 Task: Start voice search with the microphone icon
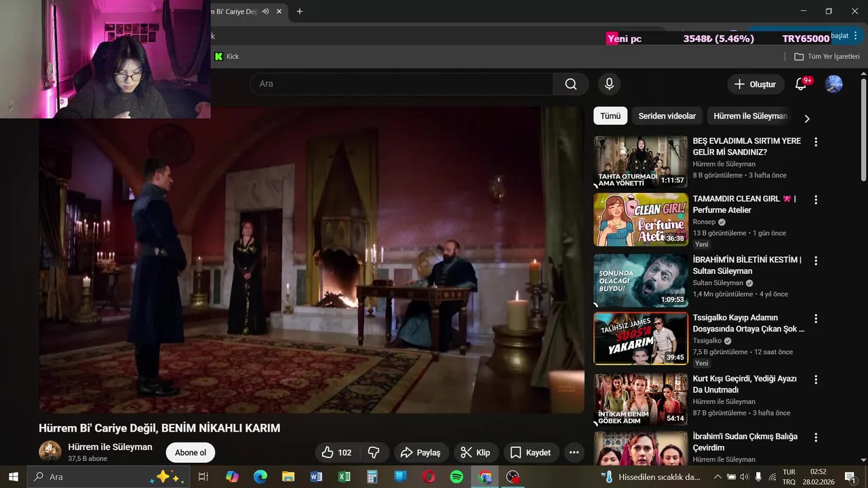click(609, 84)
